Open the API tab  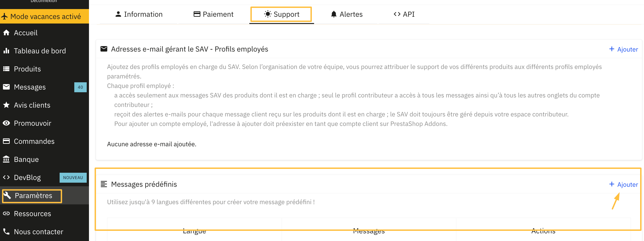click(404, 14)
